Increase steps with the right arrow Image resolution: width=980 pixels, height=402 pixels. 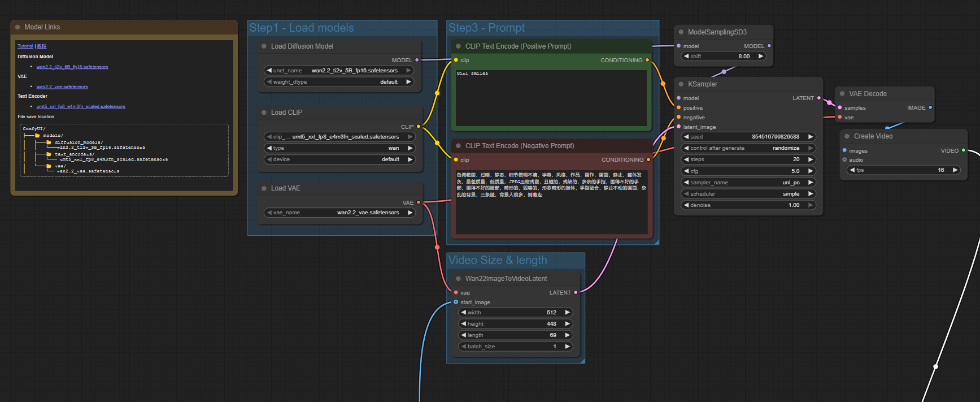tap(811, 159)
